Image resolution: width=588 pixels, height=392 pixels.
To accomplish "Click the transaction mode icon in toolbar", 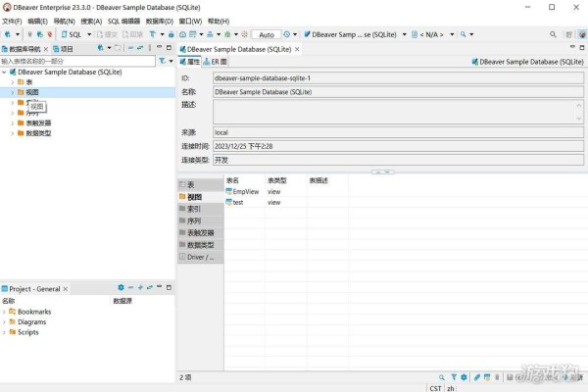I will [153, 34].
